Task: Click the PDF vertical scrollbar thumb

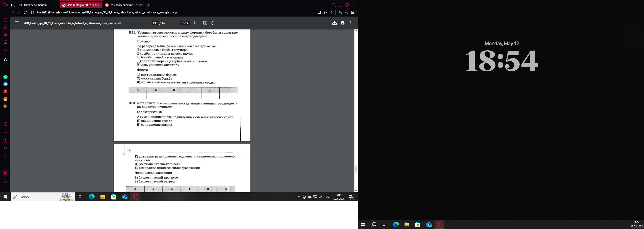Action: click(356, 169)
